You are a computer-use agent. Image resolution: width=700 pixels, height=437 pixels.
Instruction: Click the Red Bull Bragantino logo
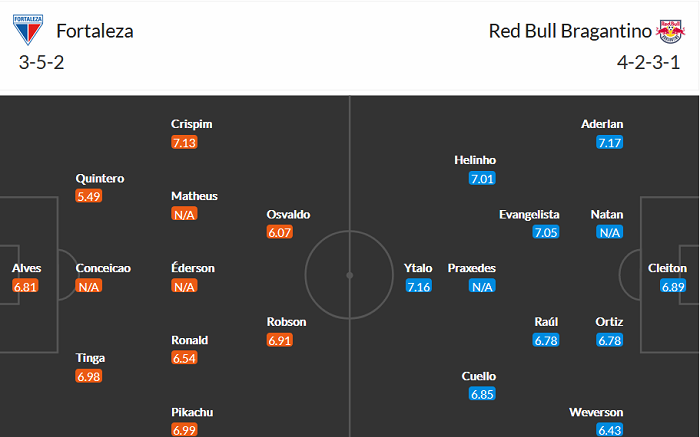pos(668,31)
